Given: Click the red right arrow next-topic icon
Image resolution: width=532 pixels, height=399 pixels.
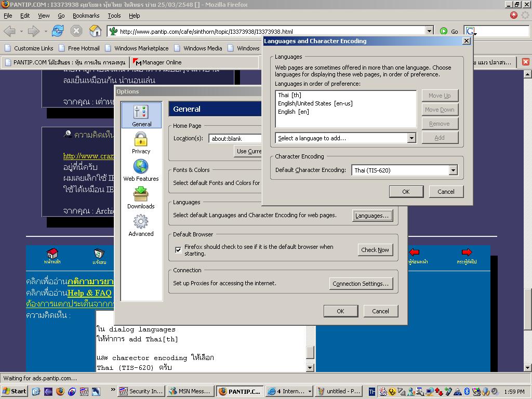Looking at the screenshot, I should point(467,252).
